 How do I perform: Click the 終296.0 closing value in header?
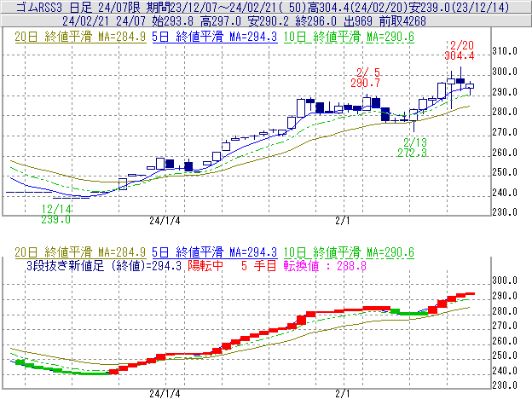pyautogui.click(x=315, y=21)
